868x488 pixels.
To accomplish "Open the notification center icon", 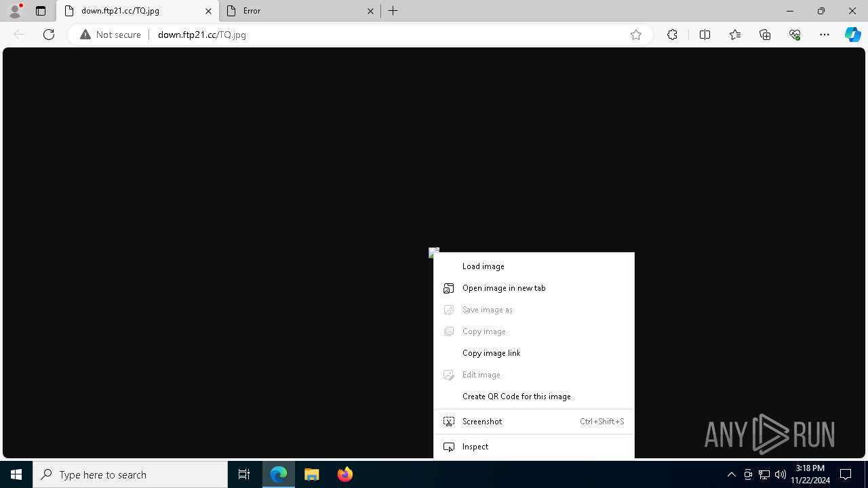I will click(x=846, y=474).
